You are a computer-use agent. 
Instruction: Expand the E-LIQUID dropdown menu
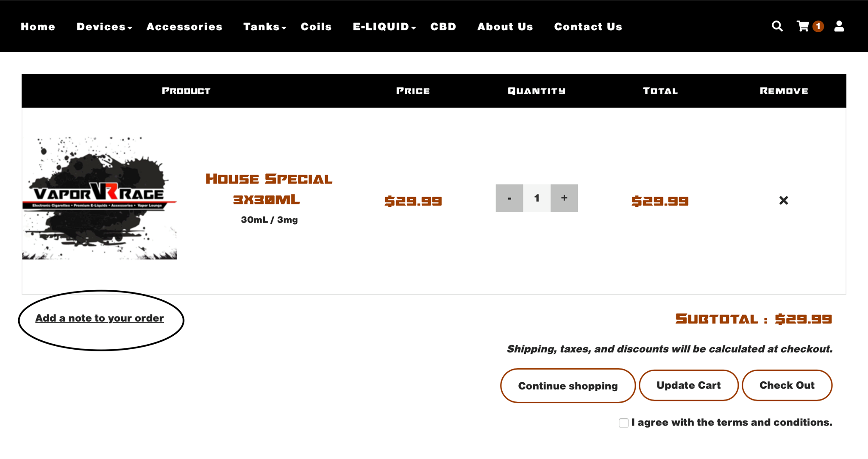(x=384, y=27)
